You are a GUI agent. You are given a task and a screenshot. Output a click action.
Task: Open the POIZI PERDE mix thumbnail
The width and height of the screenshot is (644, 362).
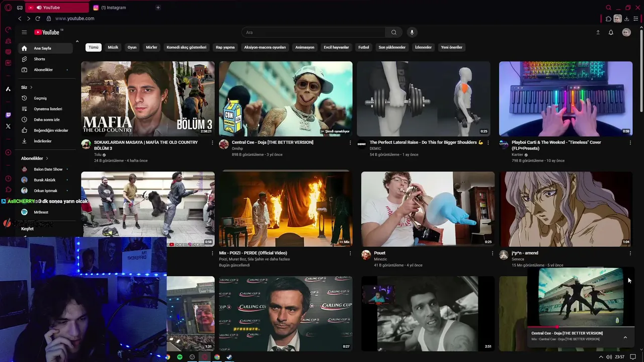286,209
